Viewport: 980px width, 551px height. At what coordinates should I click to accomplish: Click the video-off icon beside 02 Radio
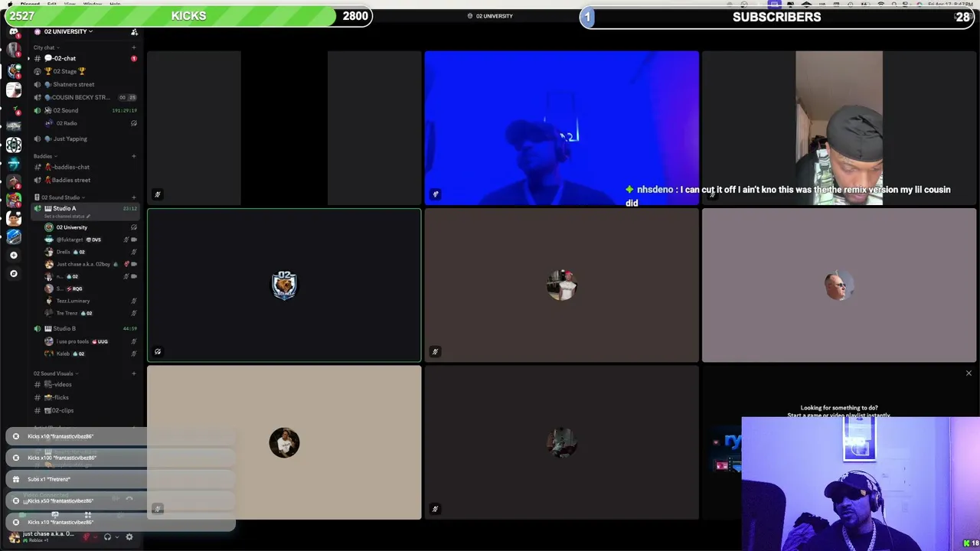pyautogui.click(x=134, y=123)
